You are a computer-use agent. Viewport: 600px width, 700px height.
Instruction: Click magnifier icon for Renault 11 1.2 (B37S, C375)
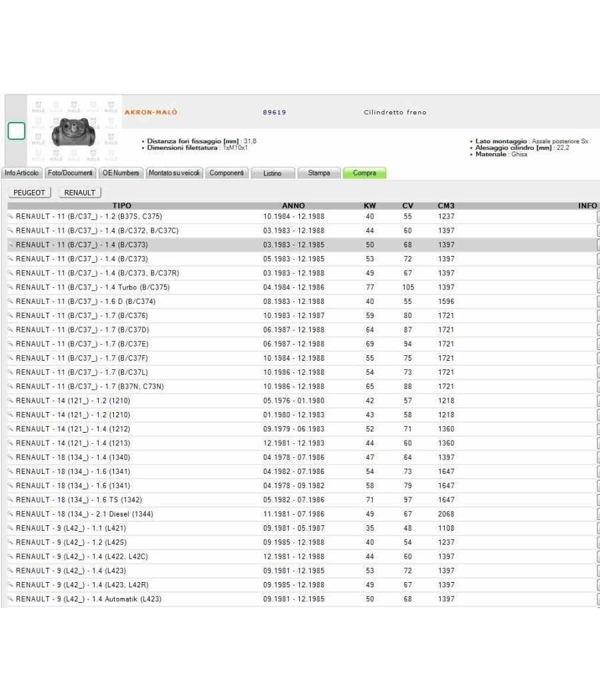tap(10, 216)
